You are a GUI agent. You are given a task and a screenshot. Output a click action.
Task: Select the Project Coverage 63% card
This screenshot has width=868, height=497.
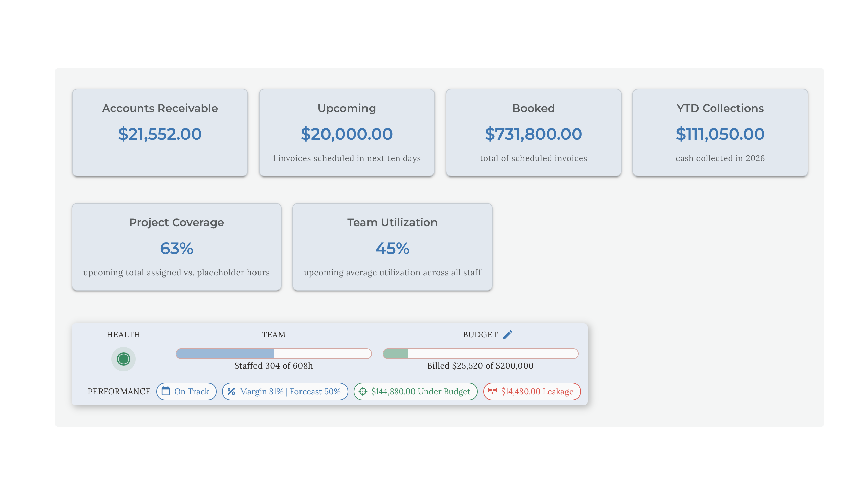coord(176,247)
